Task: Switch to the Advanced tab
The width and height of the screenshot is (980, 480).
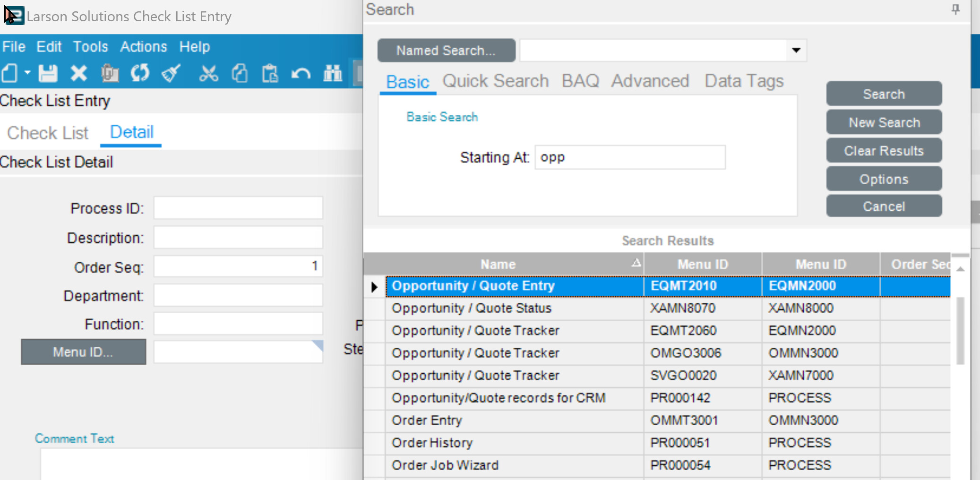Action: [650, 81]
